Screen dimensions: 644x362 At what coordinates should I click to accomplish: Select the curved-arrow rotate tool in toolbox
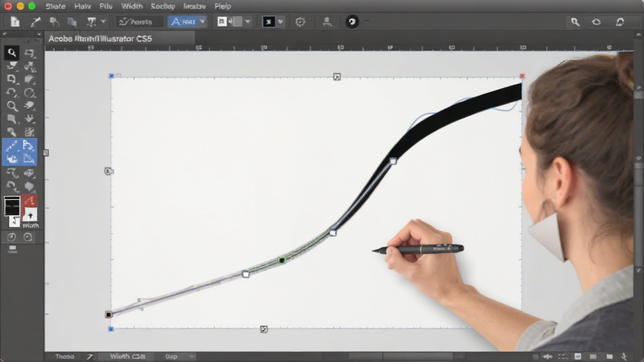tap(11, 93)
